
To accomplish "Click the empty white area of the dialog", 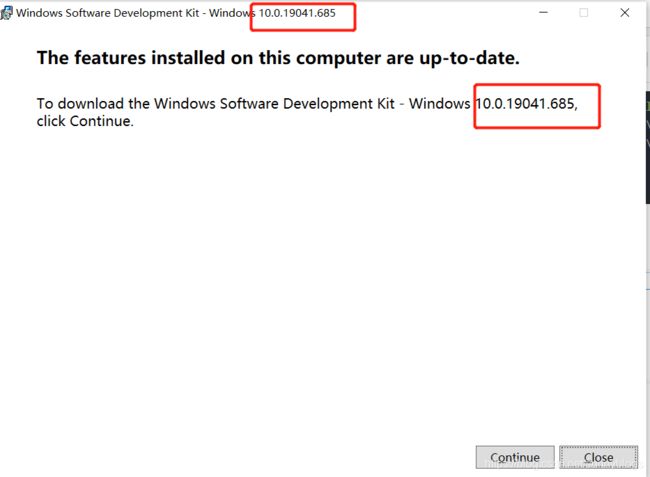I will point(323,282).
